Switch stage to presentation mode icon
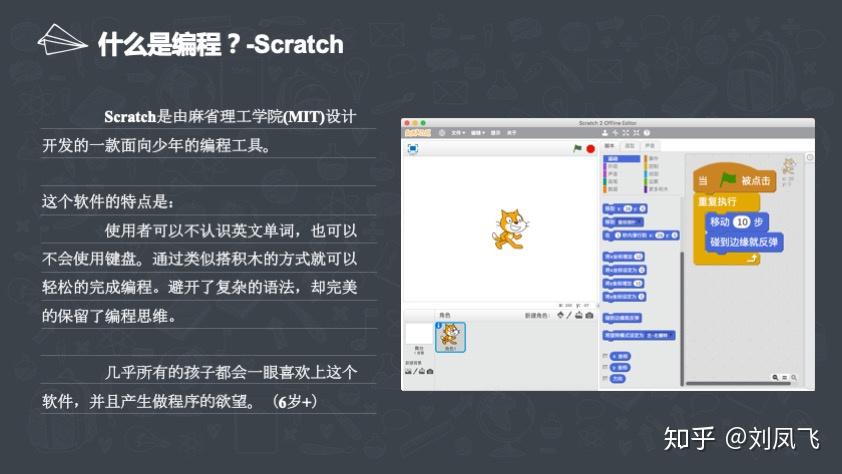 [x=412, y=149]
